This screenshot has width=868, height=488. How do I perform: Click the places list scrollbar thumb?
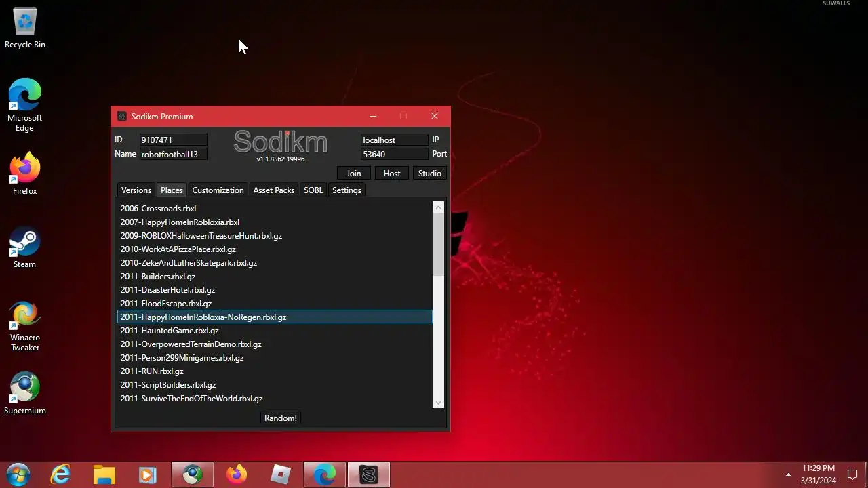click(438, 245)
